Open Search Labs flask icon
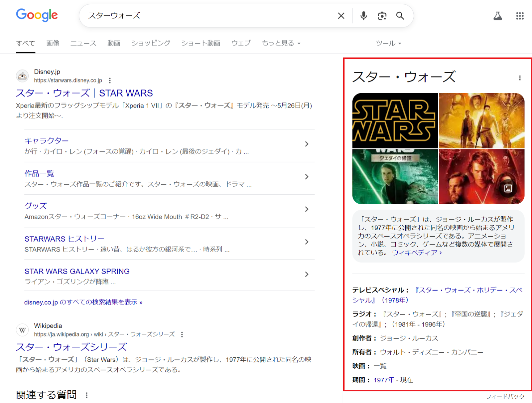Viewport: 532px width, 403px height. pos(498,16)
